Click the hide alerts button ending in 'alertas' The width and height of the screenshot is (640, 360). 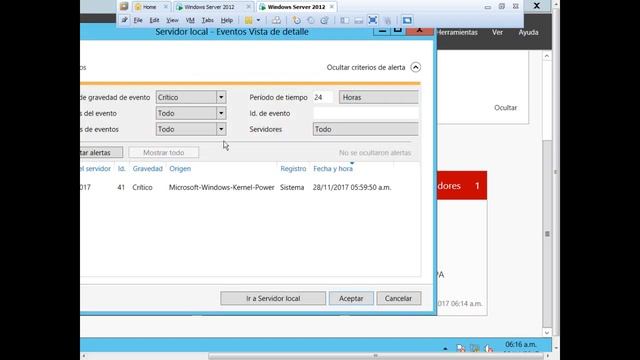(101, 153)
